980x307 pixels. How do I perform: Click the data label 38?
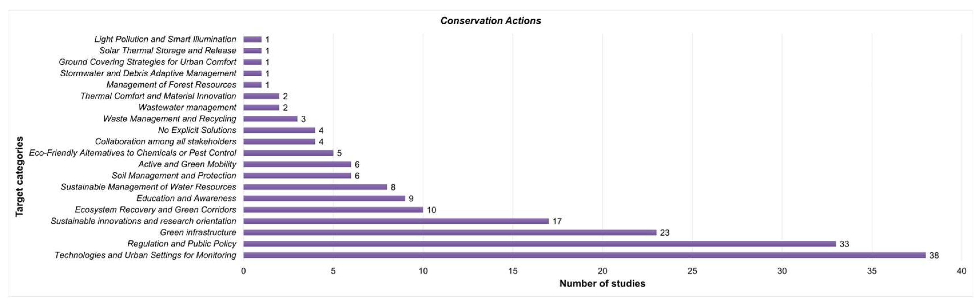click(x=934, y=255)
